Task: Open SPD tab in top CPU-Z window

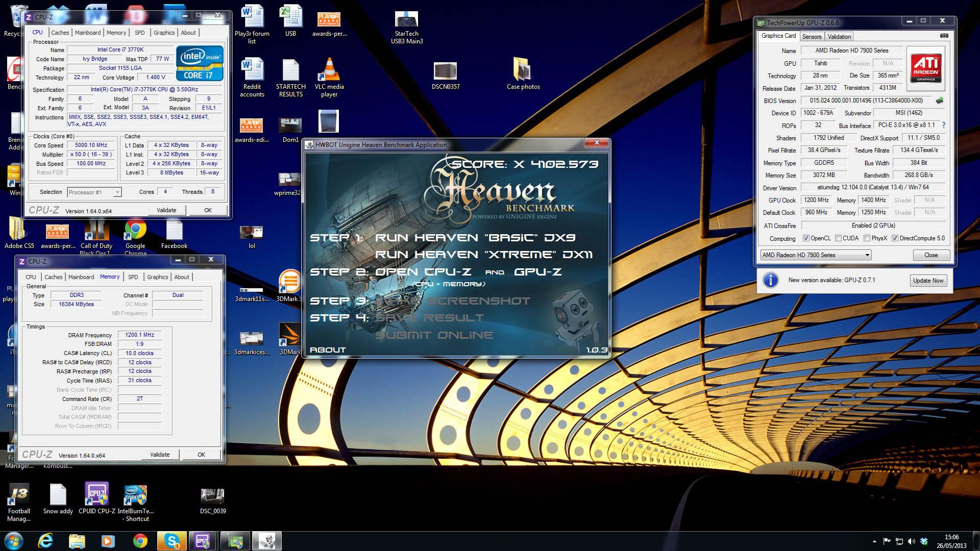Action: click(x=139, y=33)
